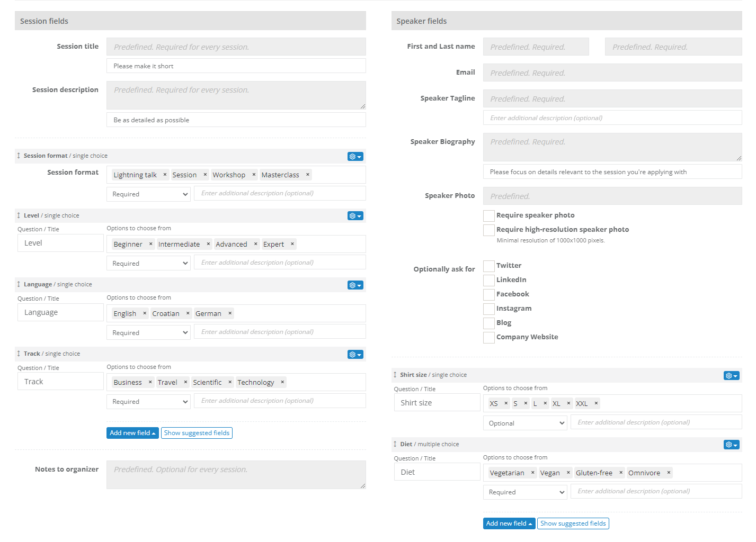Expand Required dropdown for Diet field
The image size is (756, 542).
point(524,492)
